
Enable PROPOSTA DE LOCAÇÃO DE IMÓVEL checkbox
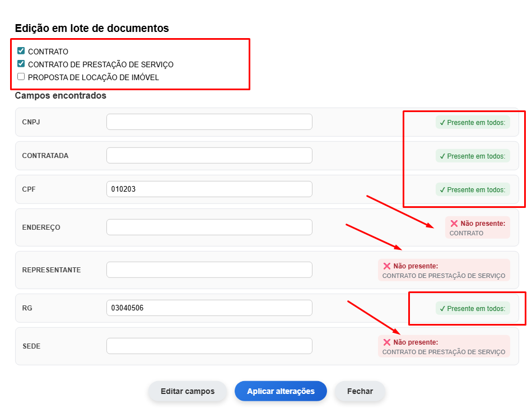point(21,77)
